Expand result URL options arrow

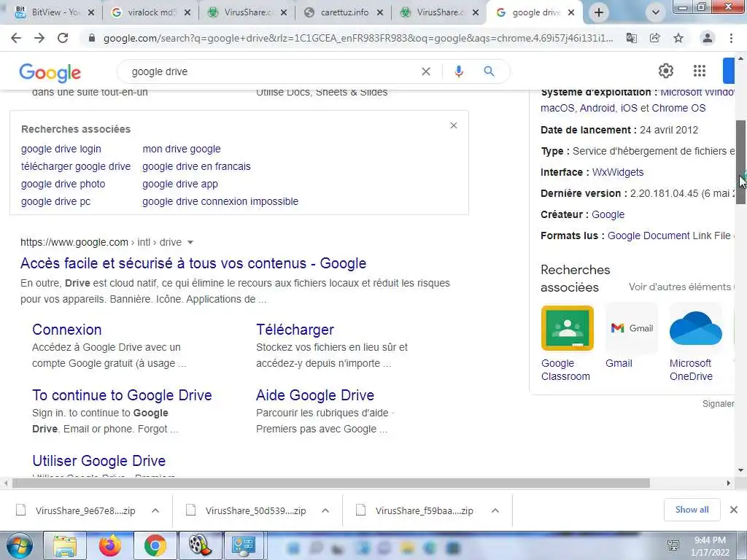coord(190,242)
